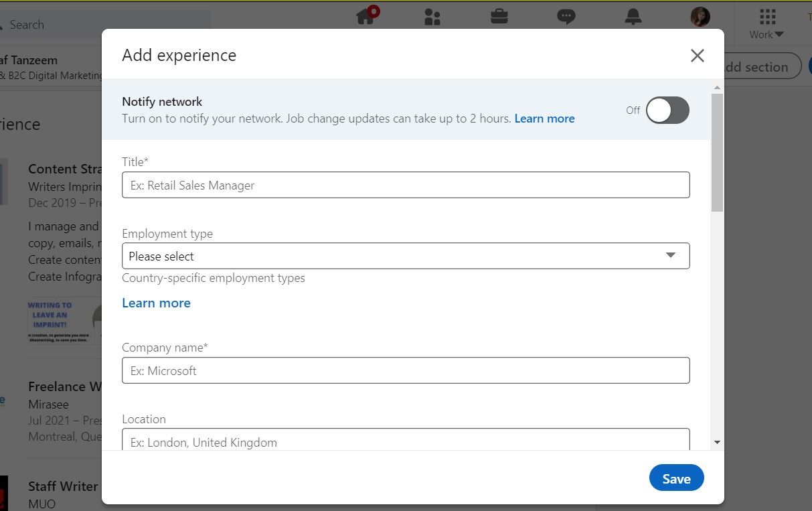Turn on the Notify network toggle
812x511 pixels.
(667, 111)
